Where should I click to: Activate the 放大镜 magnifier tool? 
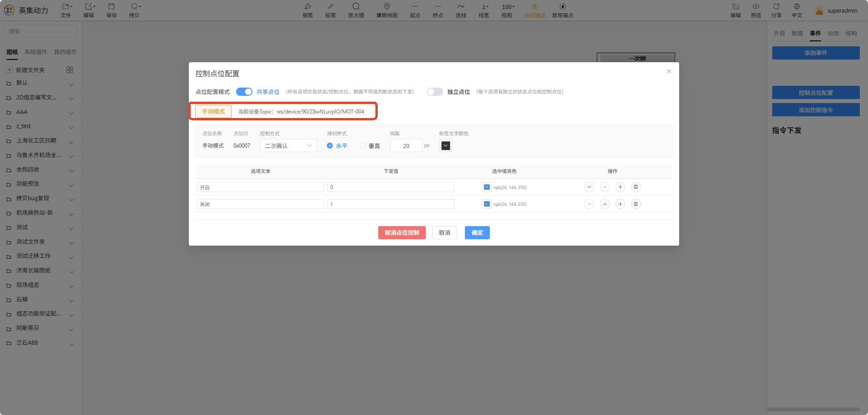click(356, 10)
